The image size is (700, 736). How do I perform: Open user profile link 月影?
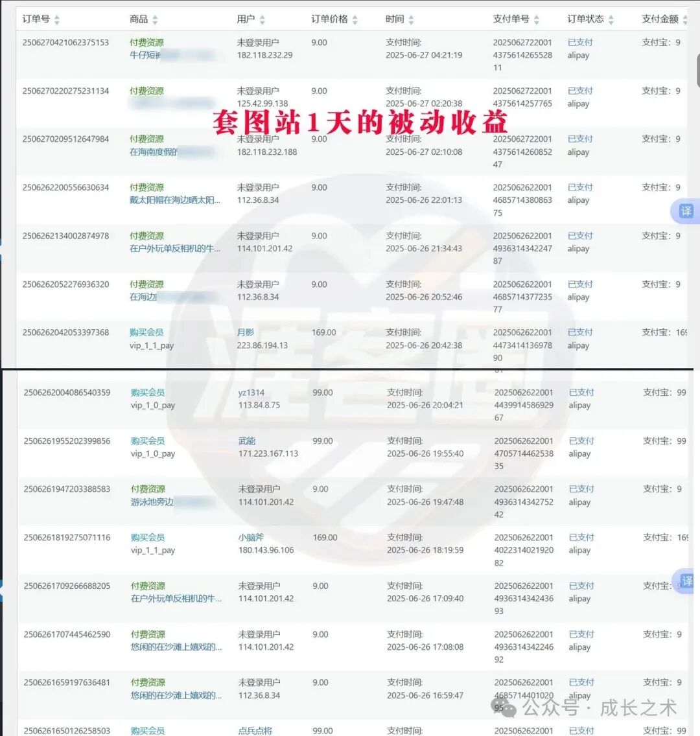coord(246,332)
